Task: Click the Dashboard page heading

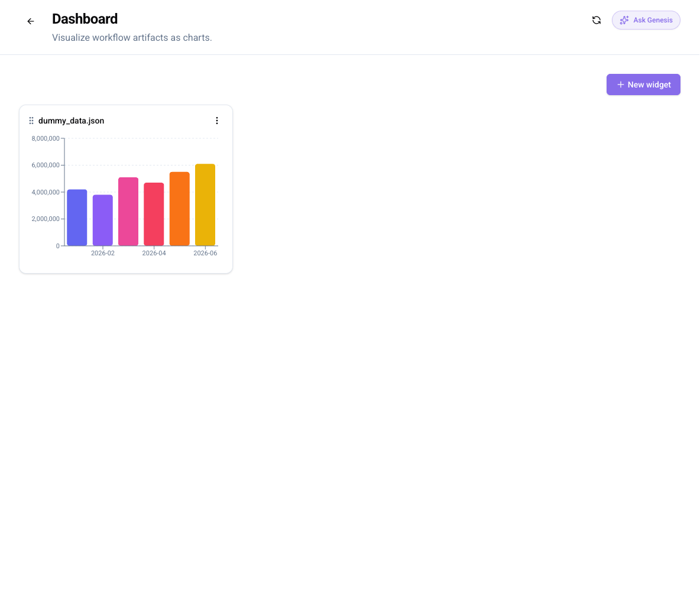Action: click(x=85, y=19)
